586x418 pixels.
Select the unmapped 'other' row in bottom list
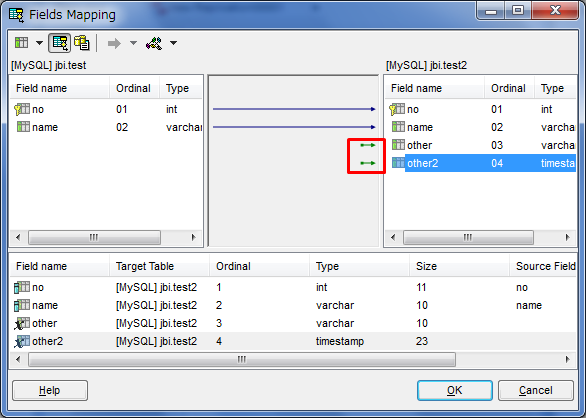293,323
